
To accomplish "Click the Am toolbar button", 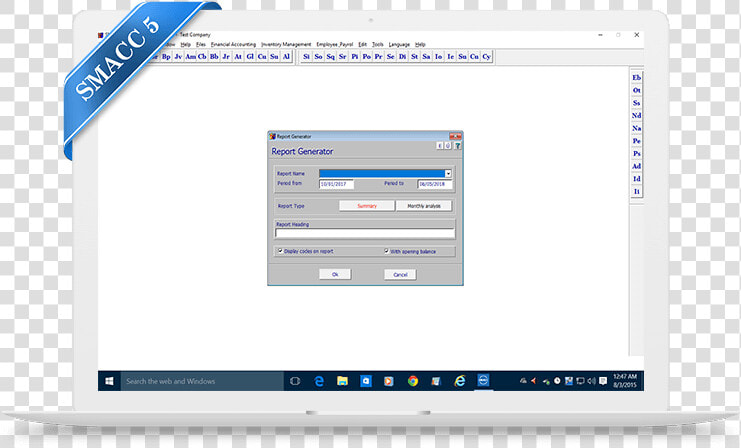I will (x=190, y=57).
